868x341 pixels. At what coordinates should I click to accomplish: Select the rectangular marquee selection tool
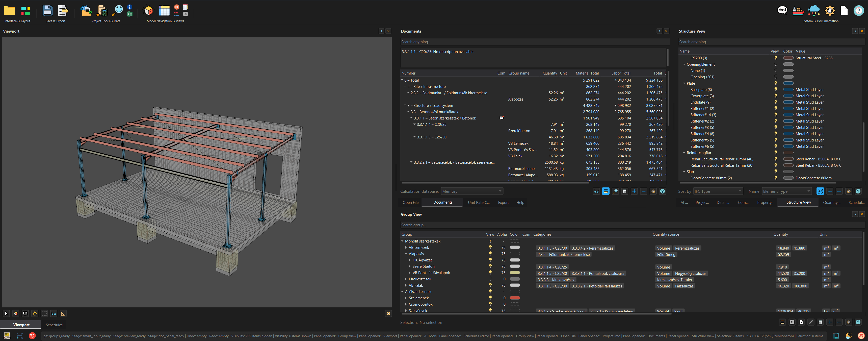(44, 313)
